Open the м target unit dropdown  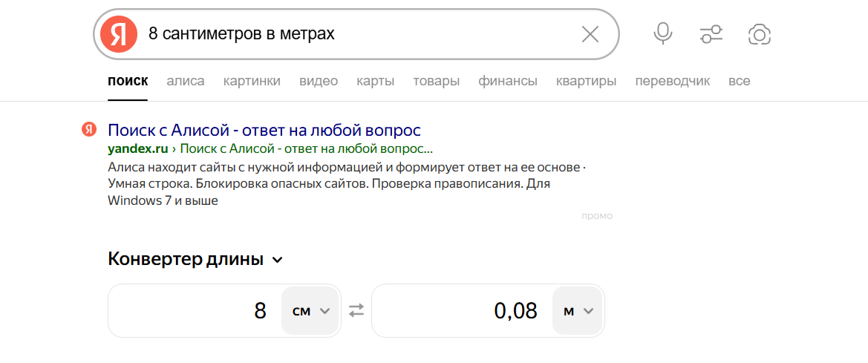pyautogui.click(x=577, y=310)
